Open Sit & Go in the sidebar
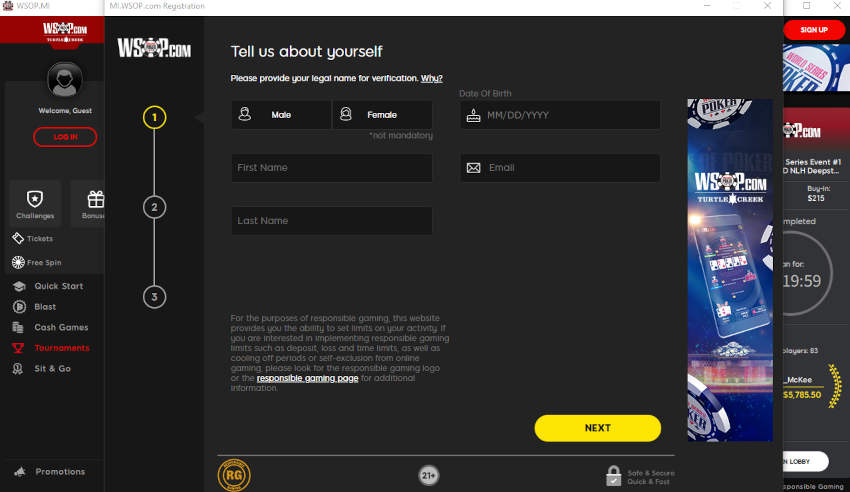 pyautogui.click(x=52, y=368)
